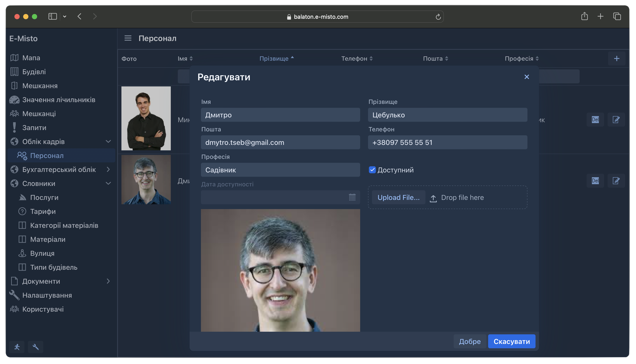636x364 pixels.
Task: Click the Del button in first staff row
Action: coord(595,120)
